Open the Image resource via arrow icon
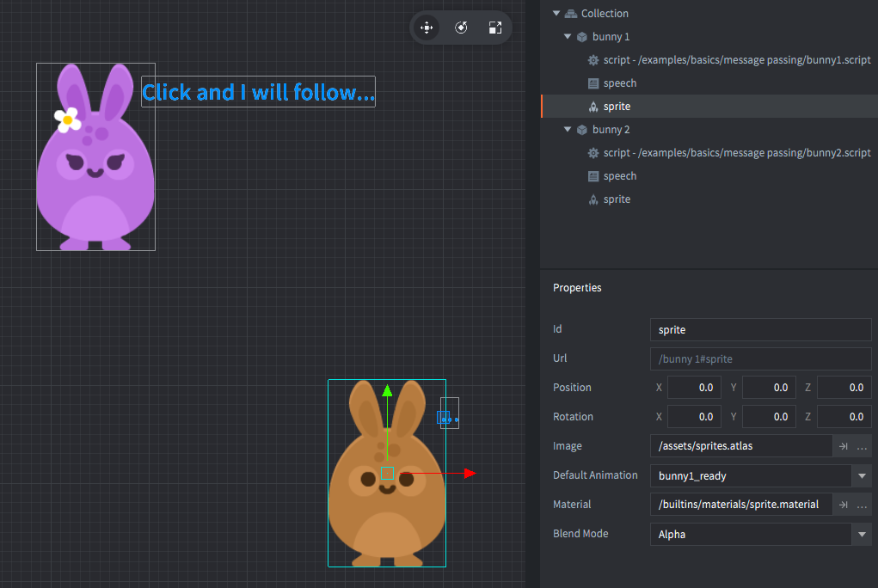 pyautogui.click(x=844, y=446)
